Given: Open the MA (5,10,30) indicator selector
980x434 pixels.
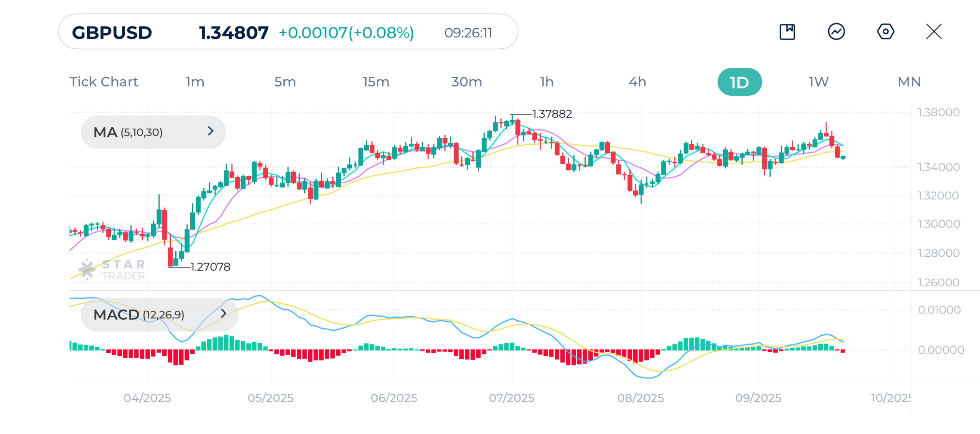Looking at the screenshot, I should point(153,132).
